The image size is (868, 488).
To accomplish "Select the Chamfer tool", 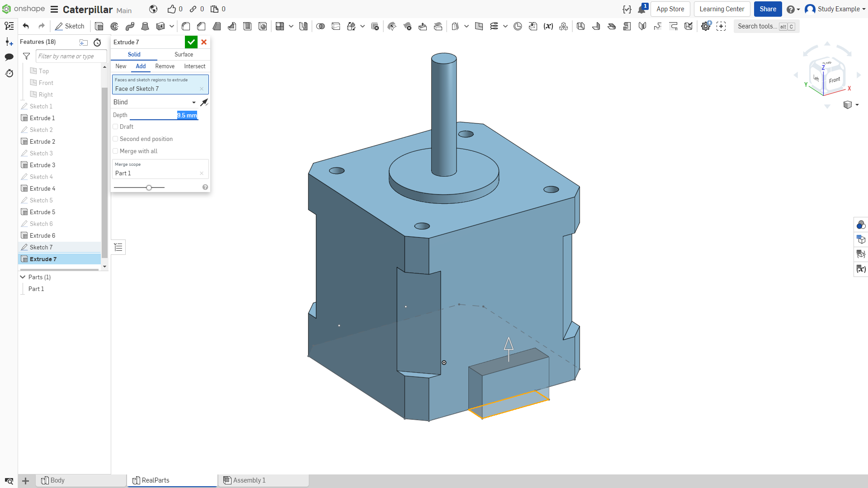I will 201,26.
